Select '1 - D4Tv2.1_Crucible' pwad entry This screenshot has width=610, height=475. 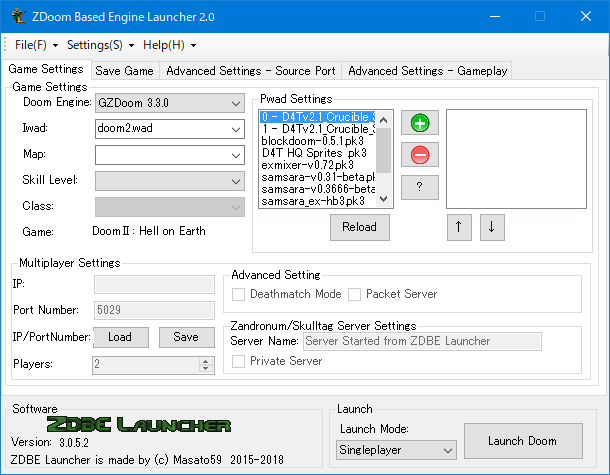click(317, 129)
